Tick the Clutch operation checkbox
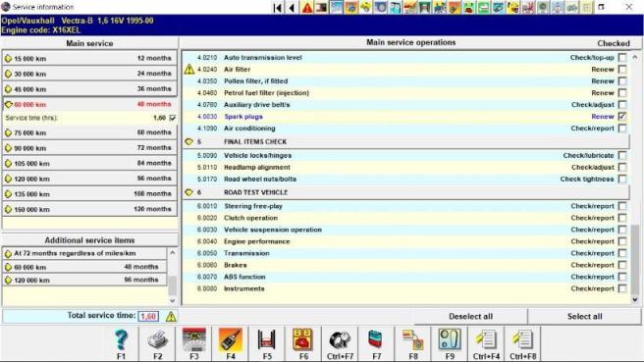This screenshot has height=362, width=644. (622, 218)
